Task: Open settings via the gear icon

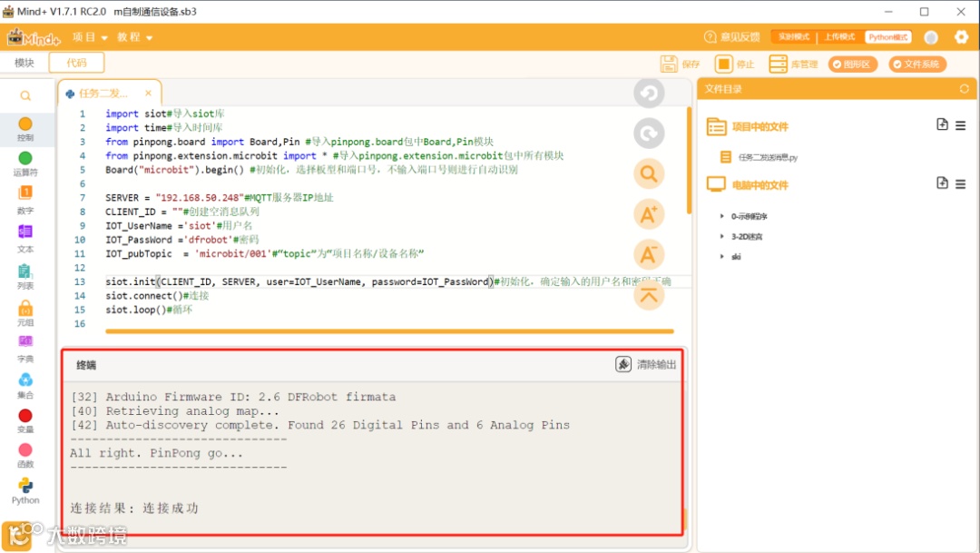Action: 961,37
